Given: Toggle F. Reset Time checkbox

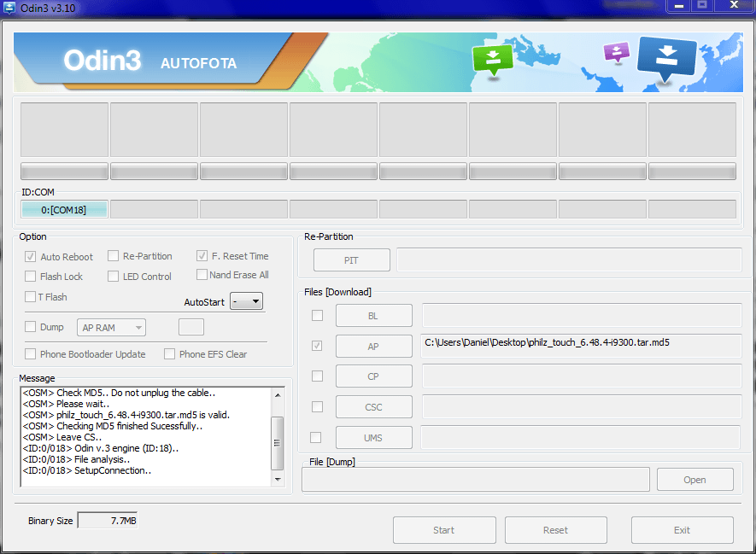Looking at the screenshot, I should point(202,256).
